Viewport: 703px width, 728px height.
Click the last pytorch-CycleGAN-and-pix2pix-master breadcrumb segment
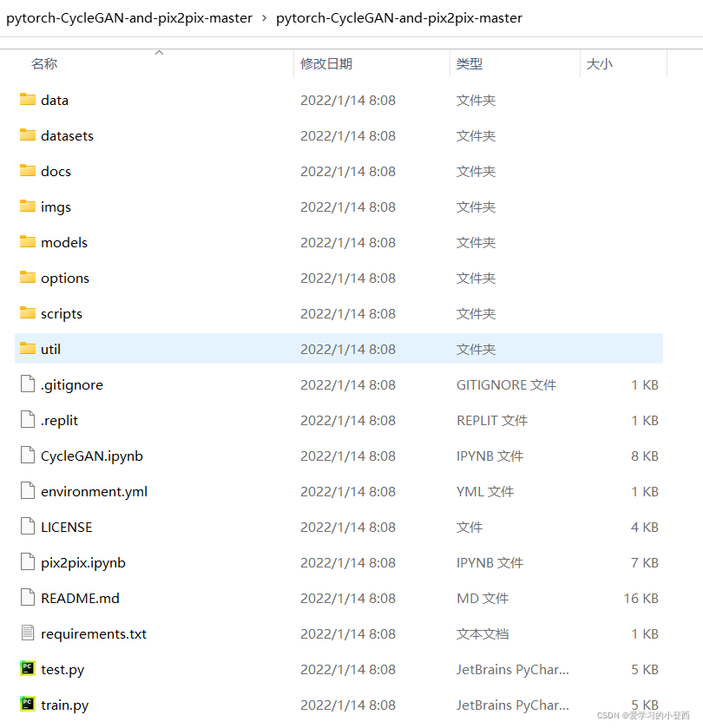[399, 17]
